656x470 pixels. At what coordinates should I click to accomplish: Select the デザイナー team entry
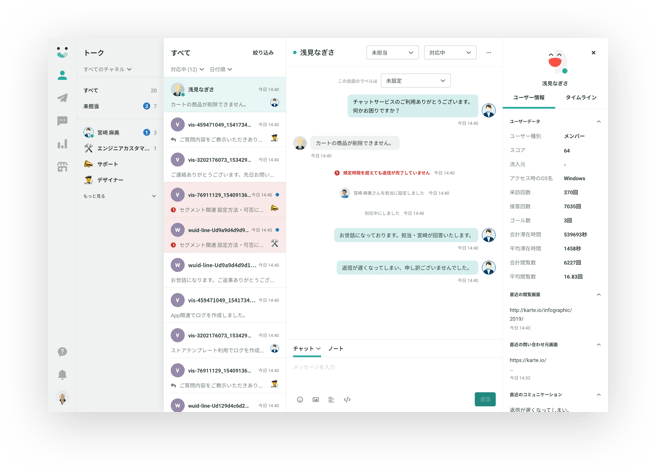pyautogui.click(x=120, y=180)
